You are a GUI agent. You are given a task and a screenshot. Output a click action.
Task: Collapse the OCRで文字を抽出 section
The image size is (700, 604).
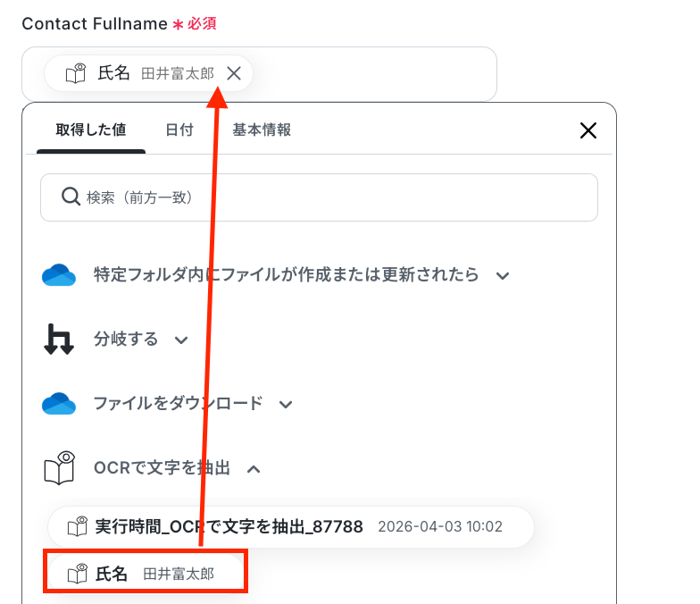click(x=254, y=468)
